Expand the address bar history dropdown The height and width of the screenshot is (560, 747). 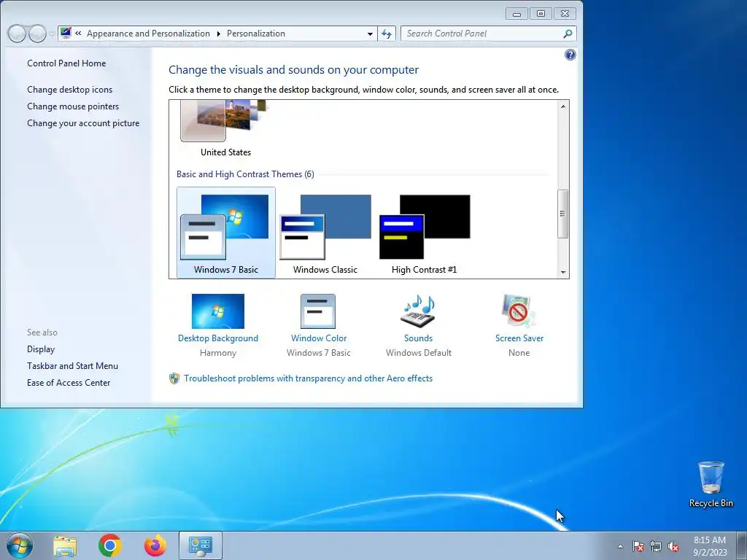pos(370,34)
